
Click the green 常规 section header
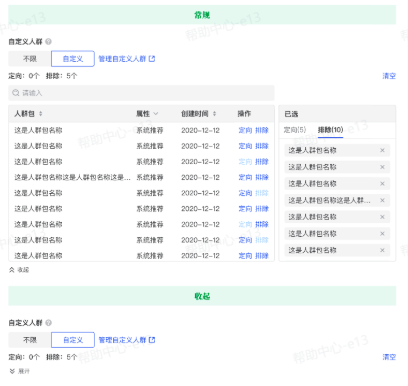[x=202, y=15]
